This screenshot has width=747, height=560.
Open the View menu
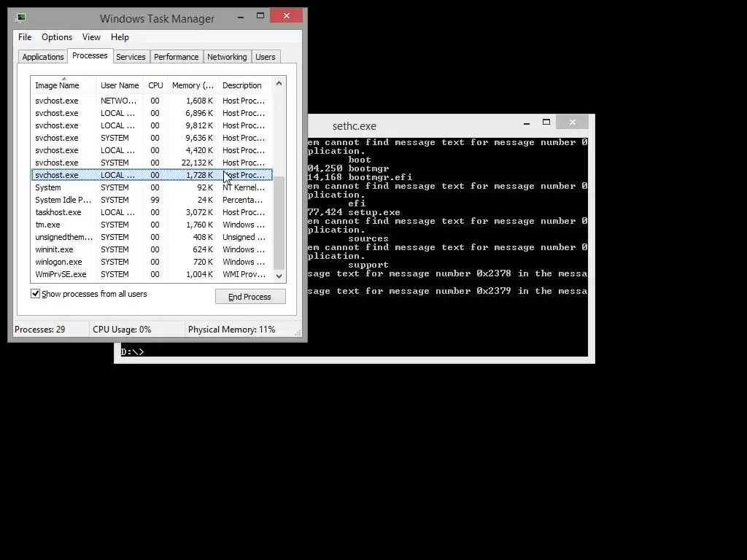coord(91,37)
